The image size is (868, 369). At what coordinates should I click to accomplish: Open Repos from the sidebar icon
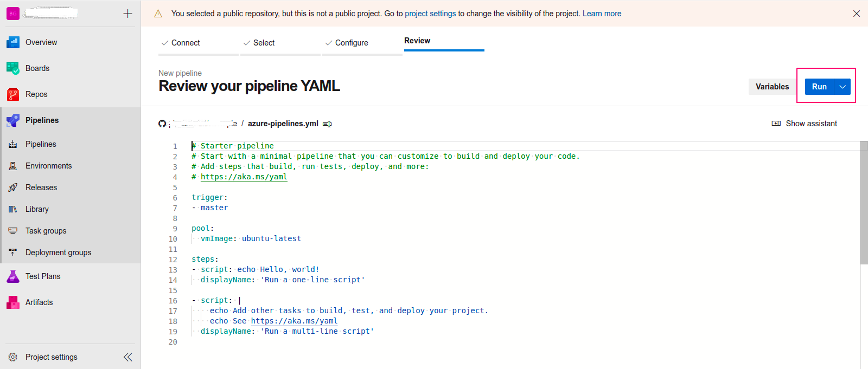13,94
